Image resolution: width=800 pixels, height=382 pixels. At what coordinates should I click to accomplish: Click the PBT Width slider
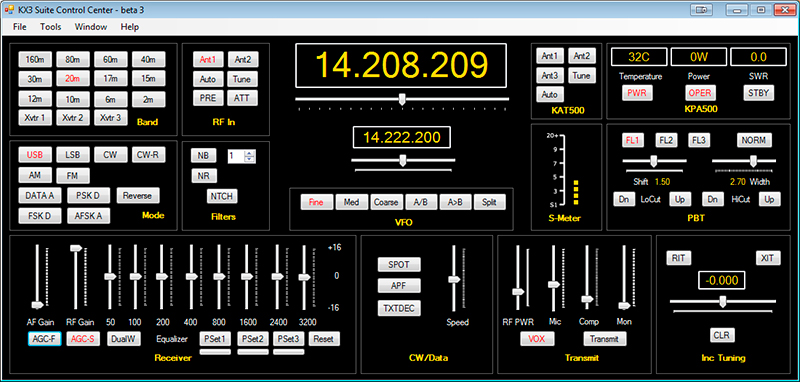(744, 161)
